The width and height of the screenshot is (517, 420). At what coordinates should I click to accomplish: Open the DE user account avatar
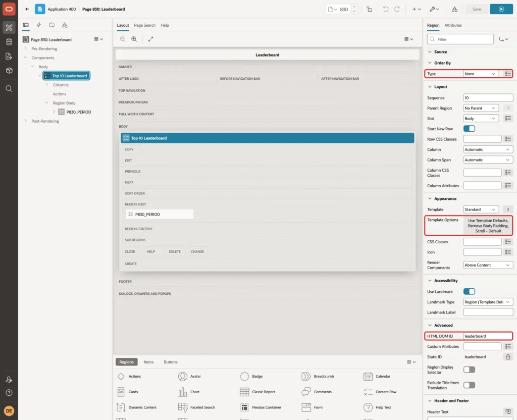9,411
